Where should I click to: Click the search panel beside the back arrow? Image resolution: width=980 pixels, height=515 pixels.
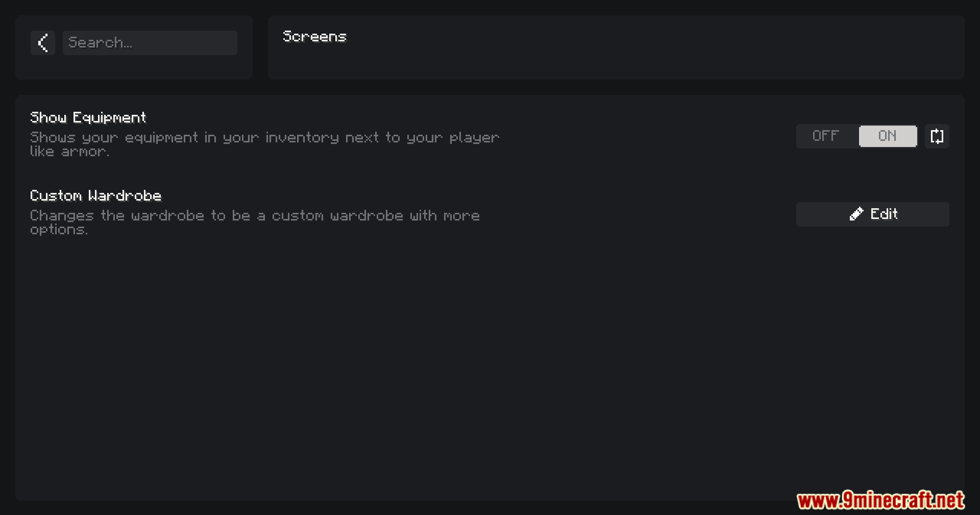point(134,47)
